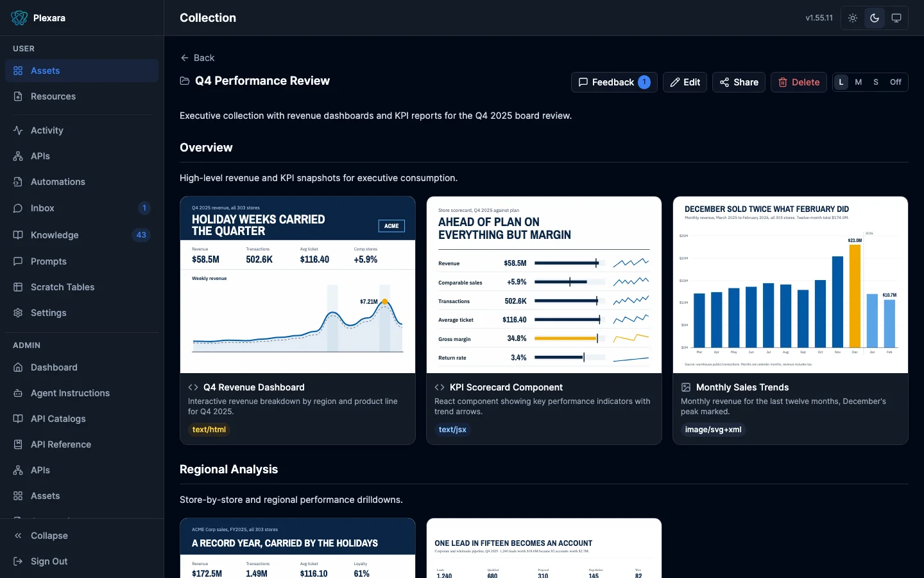924x578 pixels.
Task: Open KPI Scorecard Component thumbnail preview
Action: tap(544, 285)
